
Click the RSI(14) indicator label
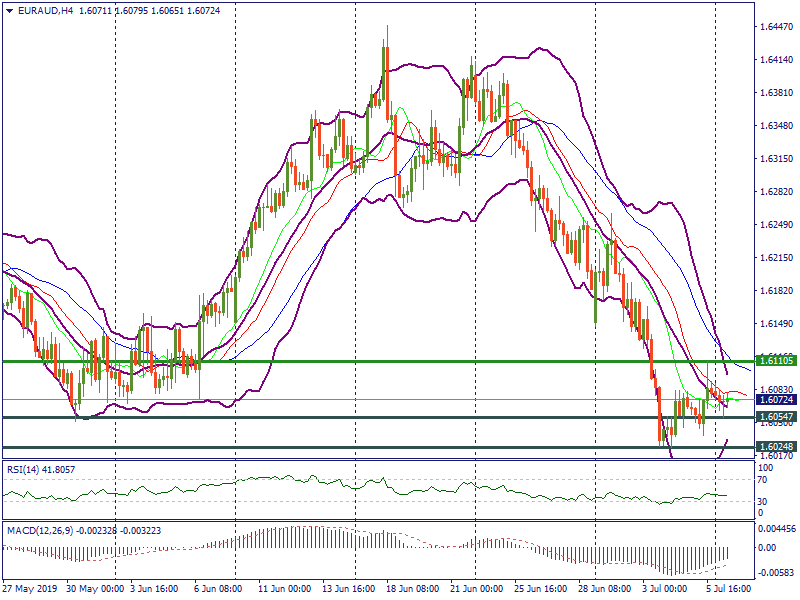pos(25,468)
